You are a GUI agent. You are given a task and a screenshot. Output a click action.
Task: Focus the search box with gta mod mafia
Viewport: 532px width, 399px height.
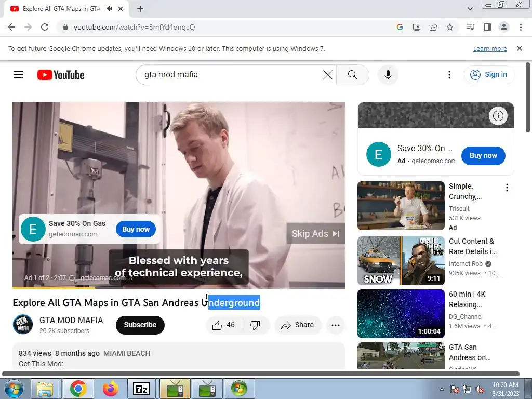pyautogui.click(x=231, y=75)
